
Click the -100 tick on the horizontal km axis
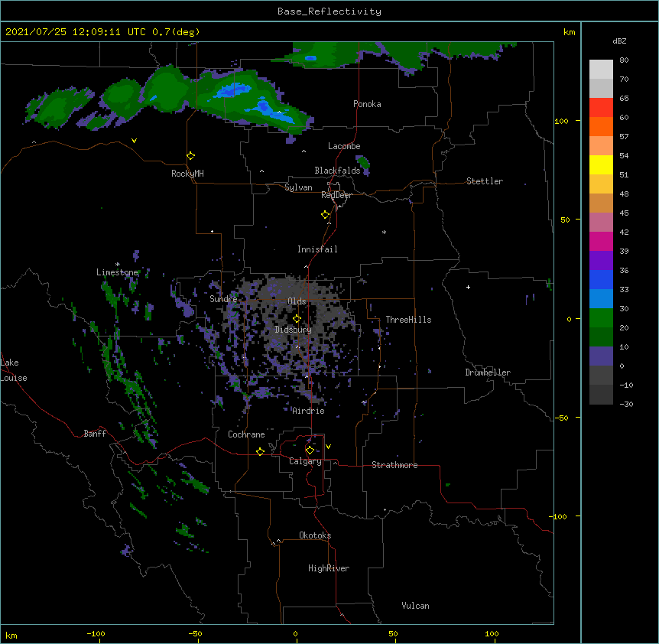tap(96, 633)
